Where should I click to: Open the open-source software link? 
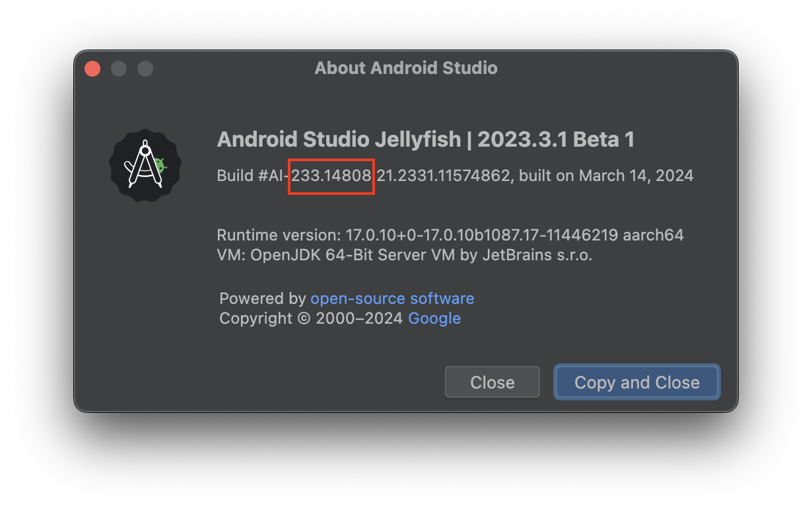pyautogui.click(x=392, y=299)
